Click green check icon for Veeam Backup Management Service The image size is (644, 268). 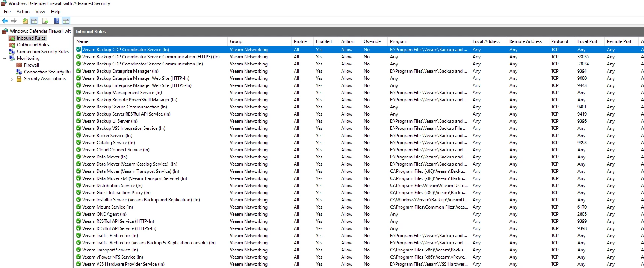[79, 93]
